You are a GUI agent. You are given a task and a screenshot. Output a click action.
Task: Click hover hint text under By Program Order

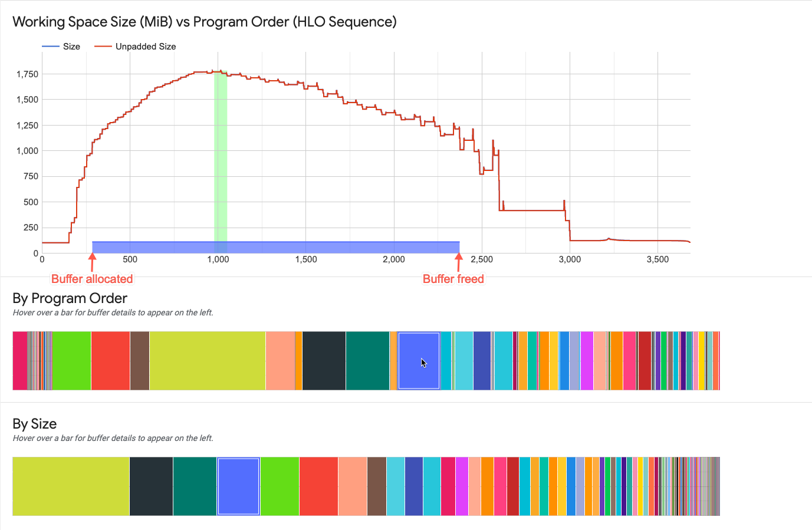(113, 312)
